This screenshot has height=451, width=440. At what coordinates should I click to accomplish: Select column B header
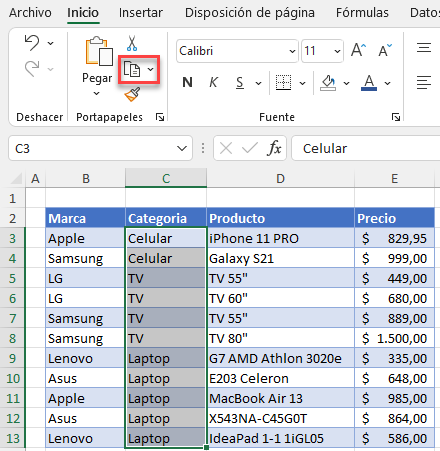coord(86,179)
